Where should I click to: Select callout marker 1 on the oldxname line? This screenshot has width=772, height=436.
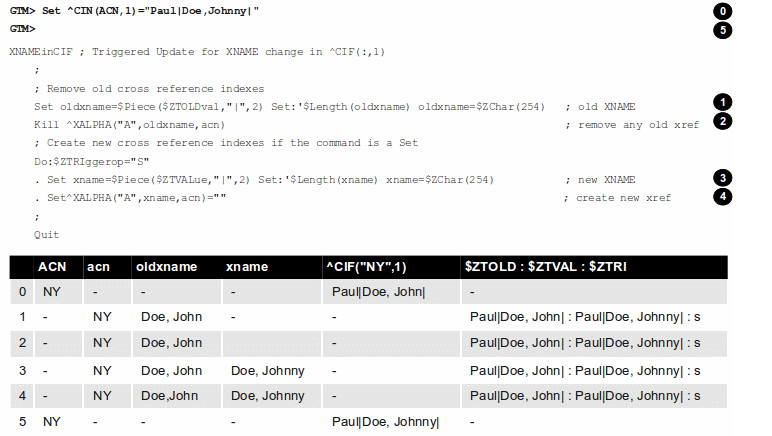click(722, 103)
